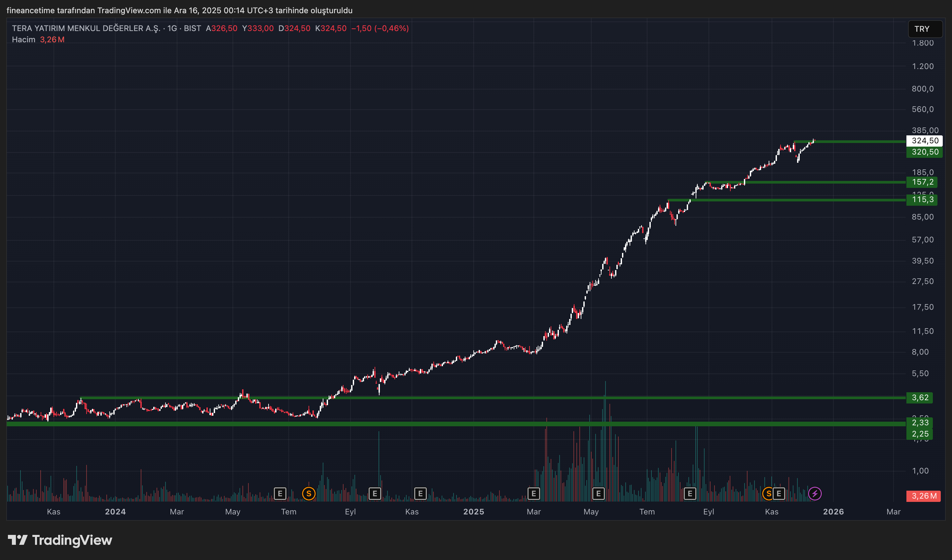Click the 2026 label on the time axis
Viewport: 952px width, 560px height.
833,512
